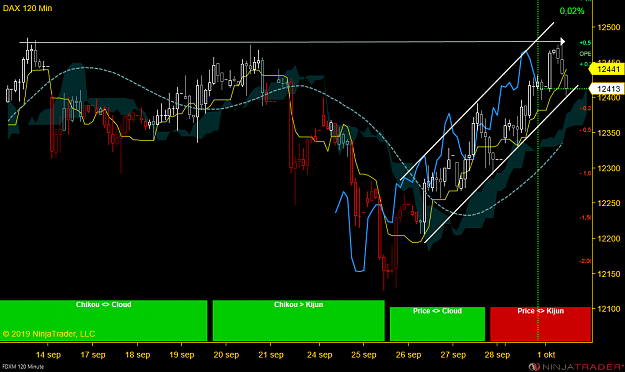Click the 17 sep date label
Screen dimensions: 625x372
pyautogui.click(x=93, y=355)
